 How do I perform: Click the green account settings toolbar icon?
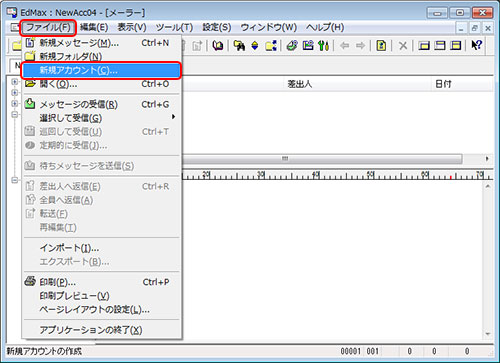292,46
